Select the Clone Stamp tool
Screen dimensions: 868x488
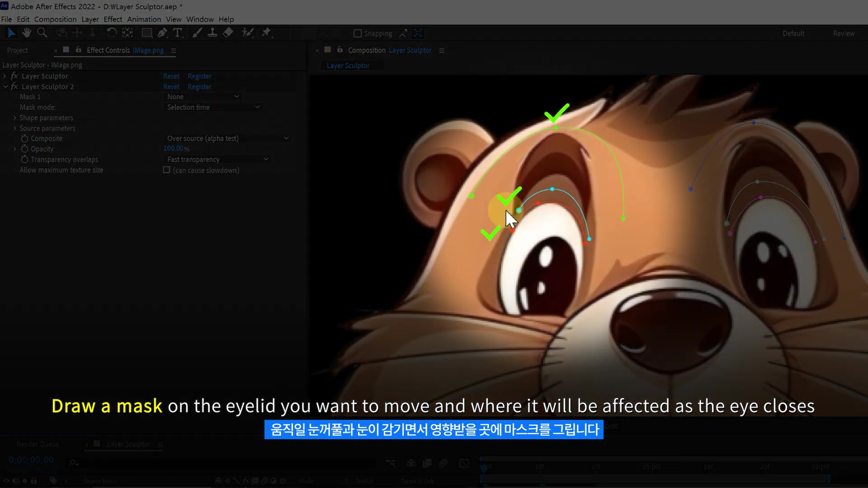click(212, 33)
